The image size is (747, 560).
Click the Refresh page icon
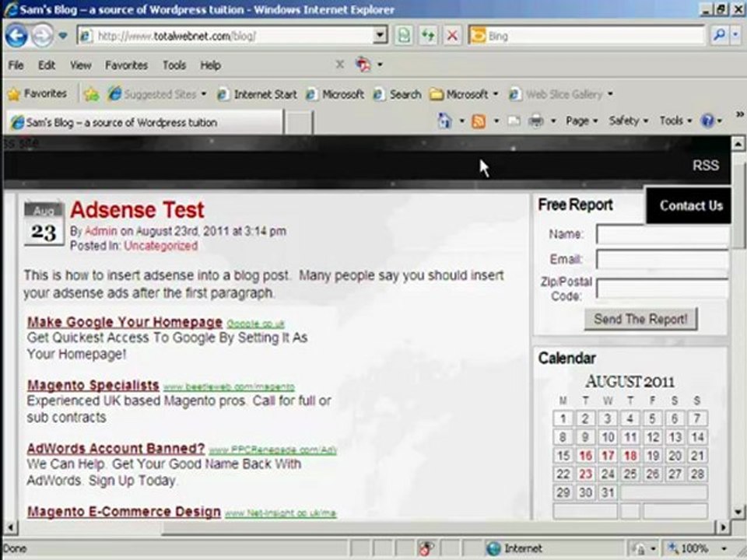[428, 36]
